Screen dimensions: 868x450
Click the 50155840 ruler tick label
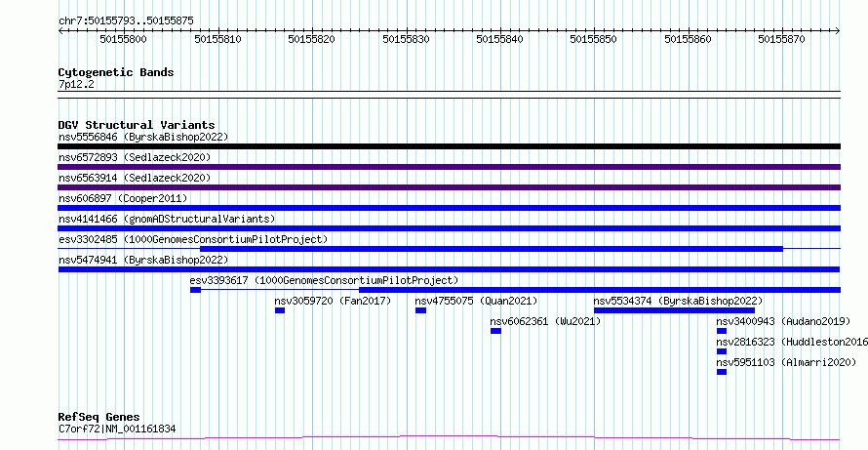click(500, 39)
